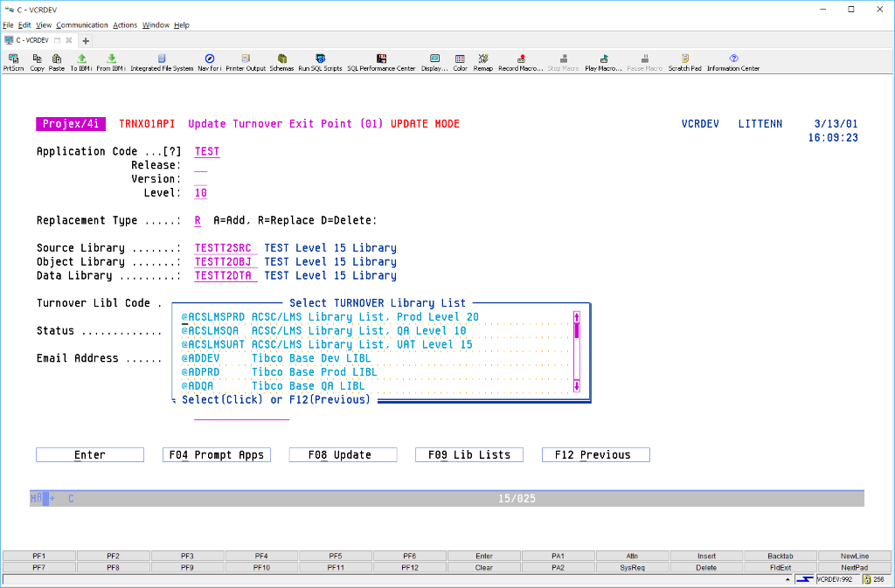This screenshot has height=588, width=895.
Task: Click the Stop Macro icon
Action: pyautogui.click(x=564, y=62)
